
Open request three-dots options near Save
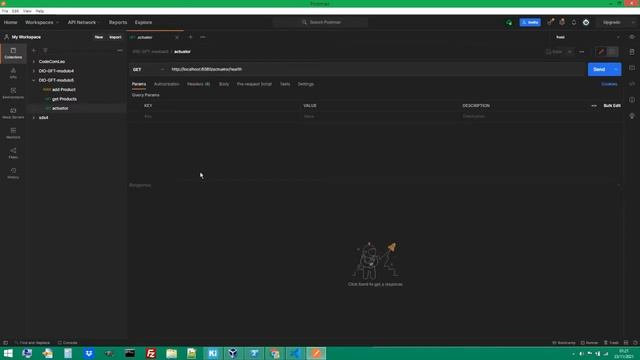pyautogui.click(x=582, y=52)
